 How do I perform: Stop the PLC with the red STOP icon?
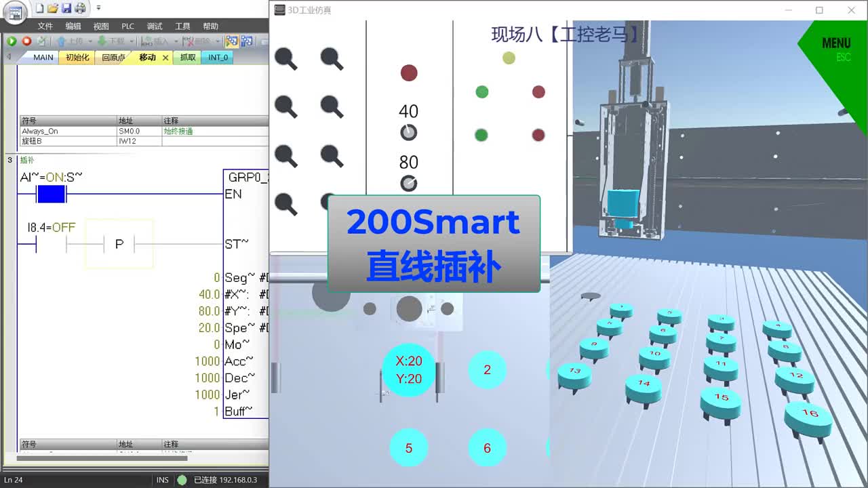tap(26, 41)
